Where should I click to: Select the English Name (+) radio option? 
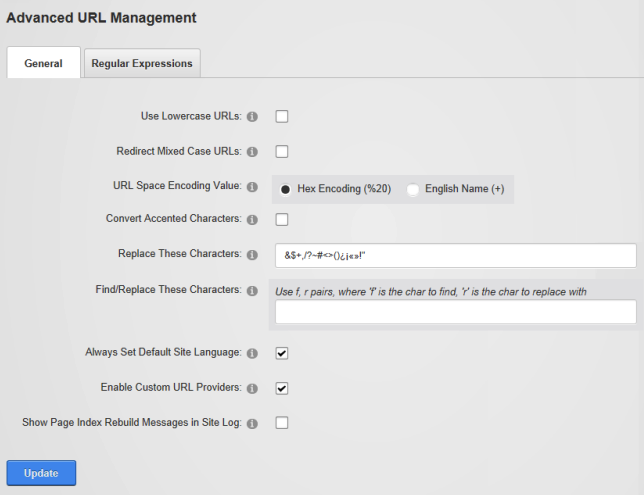(x=413, y=189)
